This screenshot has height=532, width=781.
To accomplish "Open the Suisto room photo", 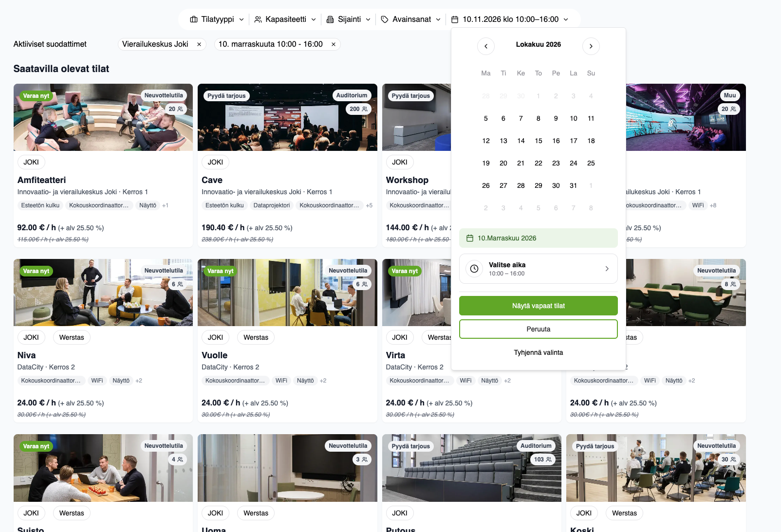I will [103, 468].
